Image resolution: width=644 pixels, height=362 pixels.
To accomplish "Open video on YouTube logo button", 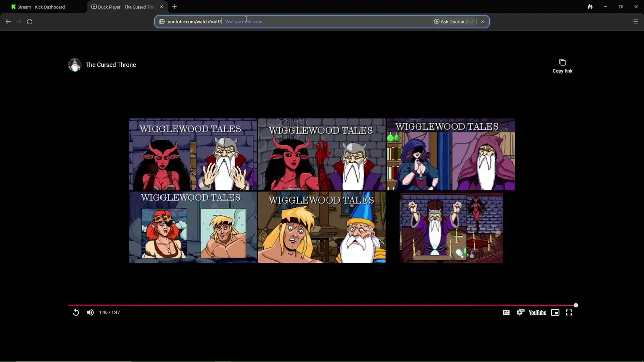I will pyautogui.click(x=537, y=312).
